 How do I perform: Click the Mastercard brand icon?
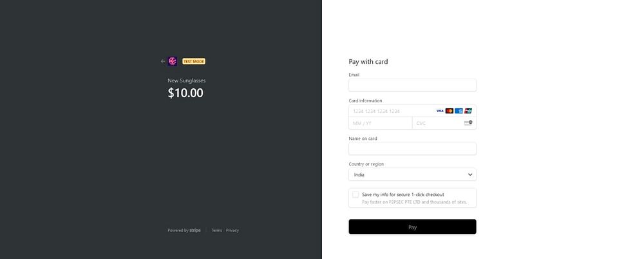pos(450,111)
